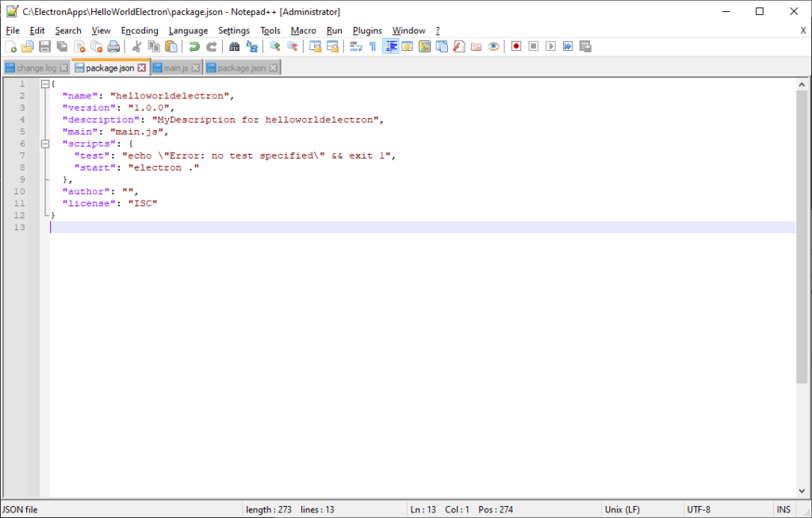Screen dimensions: 812x518
Task: Undo the last edit
Action: point(195,46)
